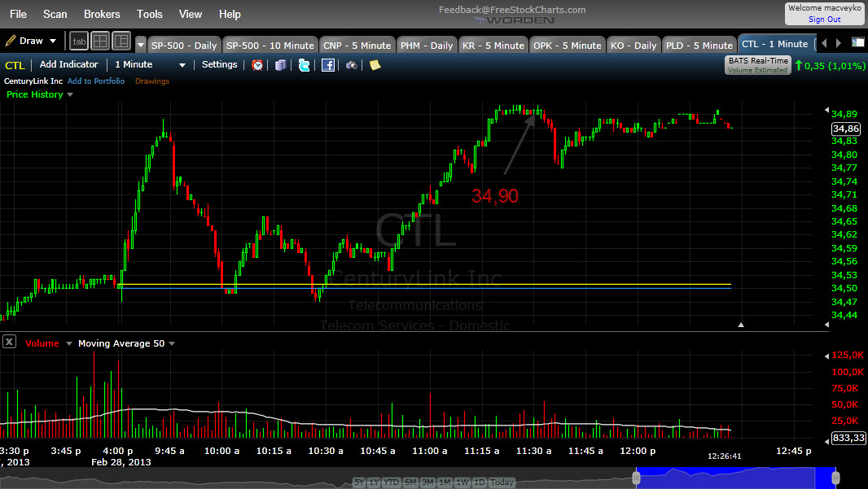The width and height of the screenshot is (868, 489).
Task: Switch to KO - Daily tab
Action: (x=633, y=46)
